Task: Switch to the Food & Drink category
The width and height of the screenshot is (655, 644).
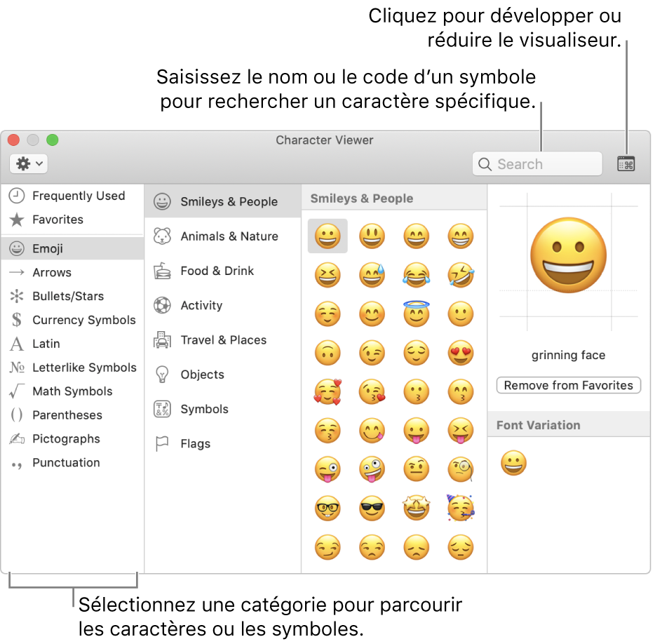Action: click(x=217, y=271)
